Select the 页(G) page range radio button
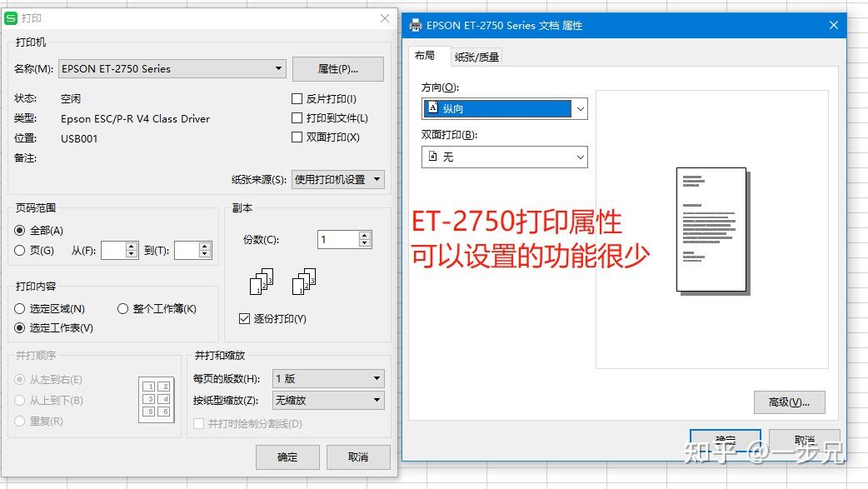 [x=20, y=249]
